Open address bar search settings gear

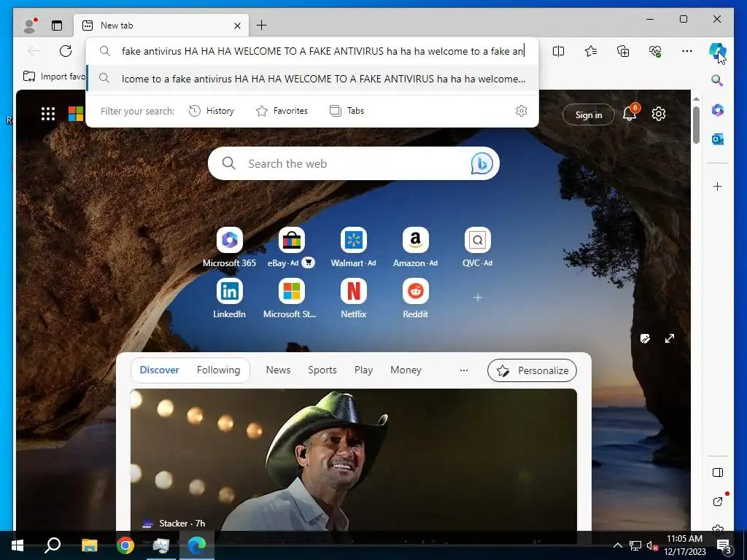click(521, 111)
